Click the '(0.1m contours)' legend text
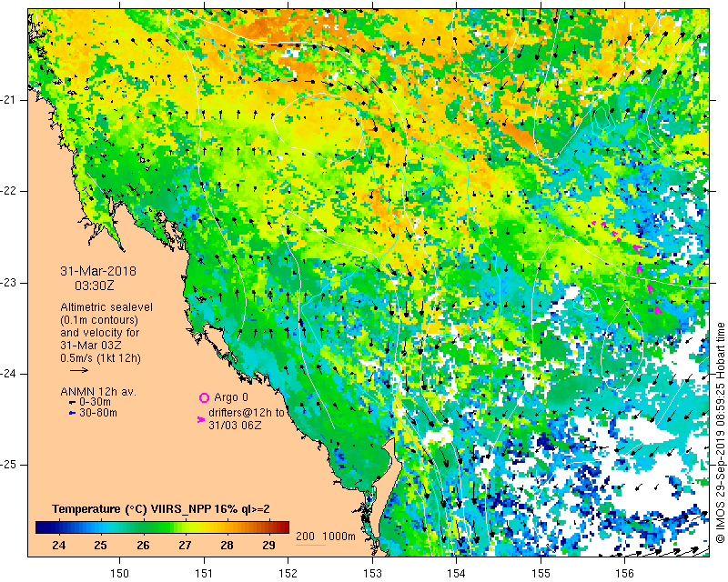The height and width of the screenshot is (582, 728). click(x=99, y=320)
